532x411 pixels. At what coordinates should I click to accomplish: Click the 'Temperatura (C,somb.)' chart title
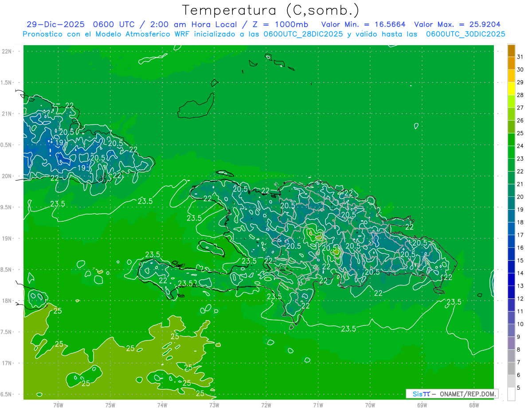click(271, 10)
